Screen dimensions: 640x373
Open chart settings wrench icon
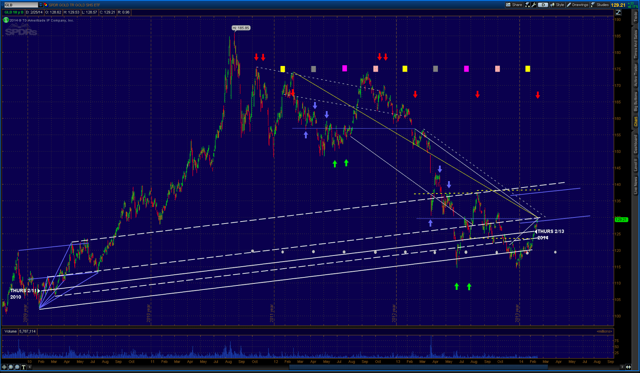[533, 4]
